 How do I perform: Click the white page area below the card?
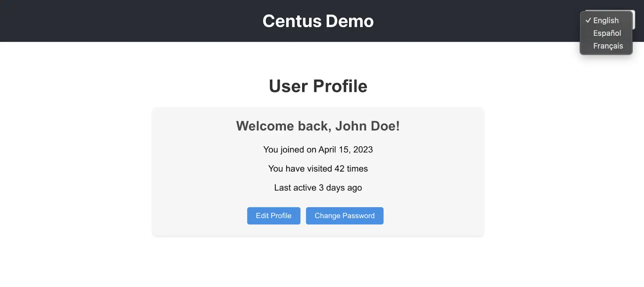tap(318, 262)
